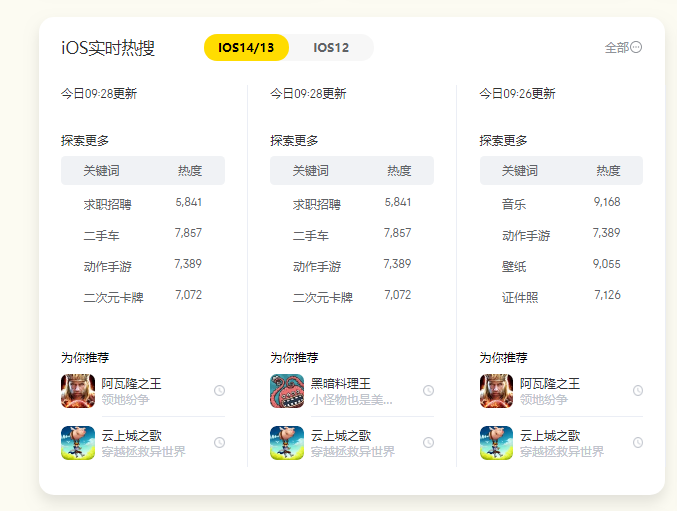Click the heat value 7,126
The width and height of the screenshot is (677, 511).
click(607, 295)
